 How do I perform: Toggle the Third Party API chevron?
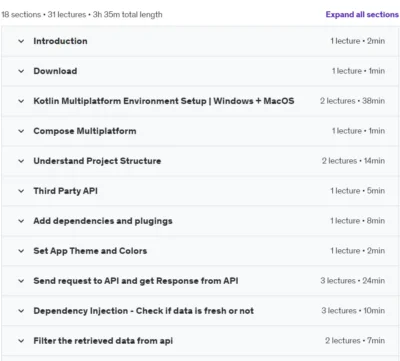[x=21, y=191]
